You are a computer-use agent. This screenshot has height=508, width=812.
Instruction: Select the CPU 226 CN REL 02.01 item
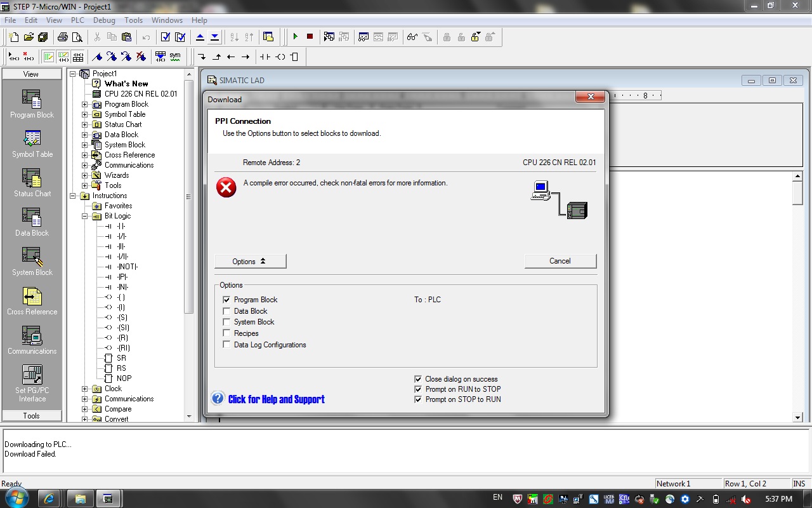tap(141, 94)
